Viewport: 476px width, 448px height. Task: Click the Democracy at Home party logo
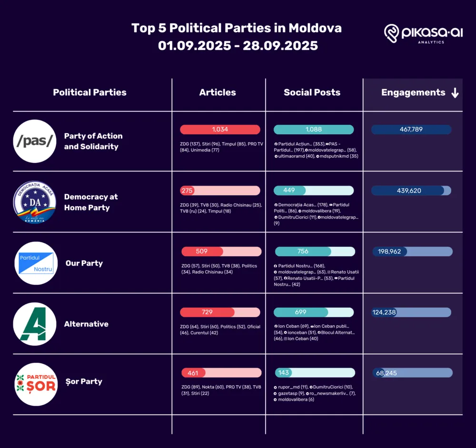tap(35, 202)
